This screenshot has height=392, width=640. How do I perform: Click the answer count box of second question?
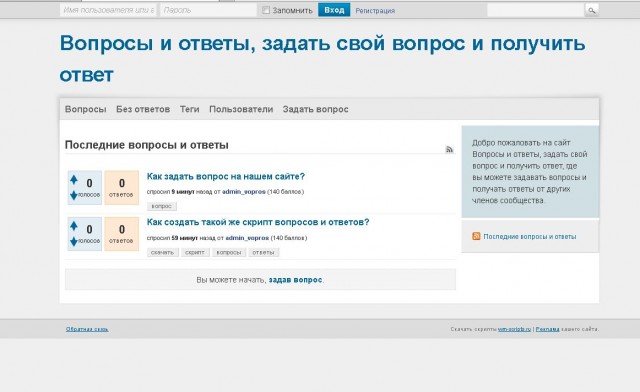(x=122, y=234)
